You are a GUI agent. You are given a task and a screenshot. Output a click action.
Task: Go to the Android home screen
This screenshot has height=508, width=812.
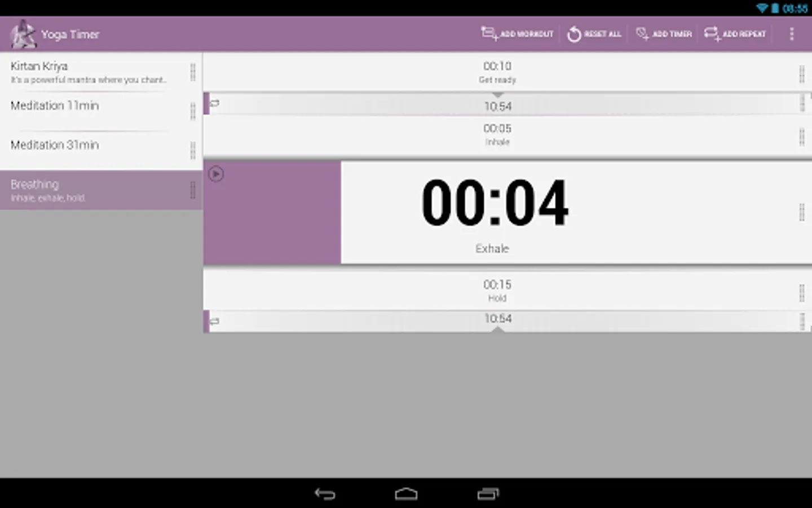click(406, 494)
